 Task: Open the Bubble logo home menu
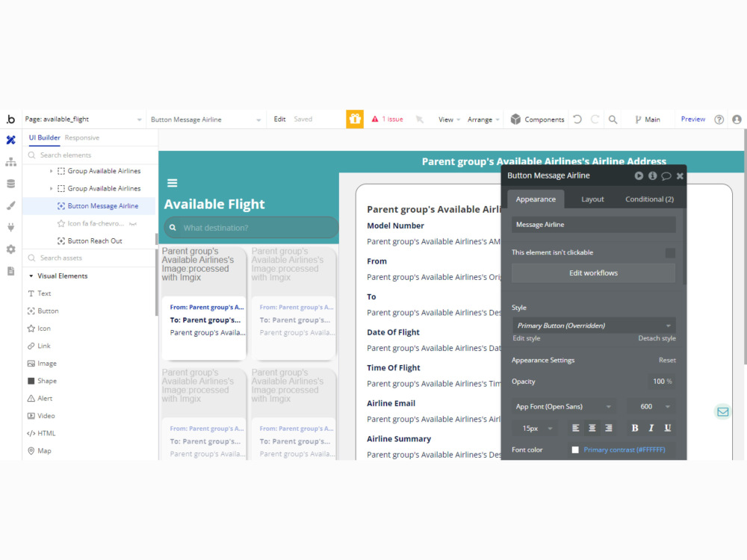click(x=10, y=119)
